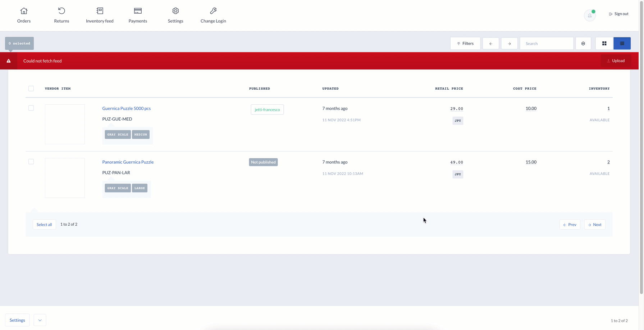Click the 0 selected badge

point(19,43)
